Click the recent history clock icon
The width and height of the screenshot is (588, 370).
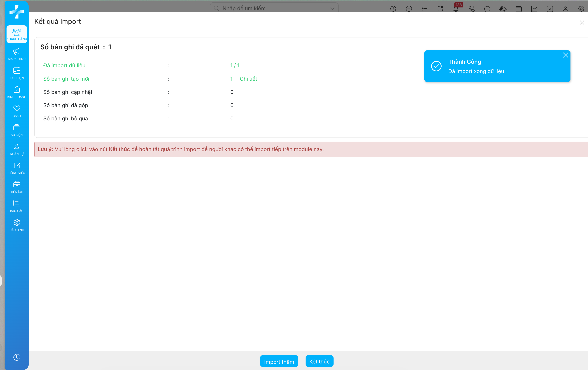tap(17, 357)
